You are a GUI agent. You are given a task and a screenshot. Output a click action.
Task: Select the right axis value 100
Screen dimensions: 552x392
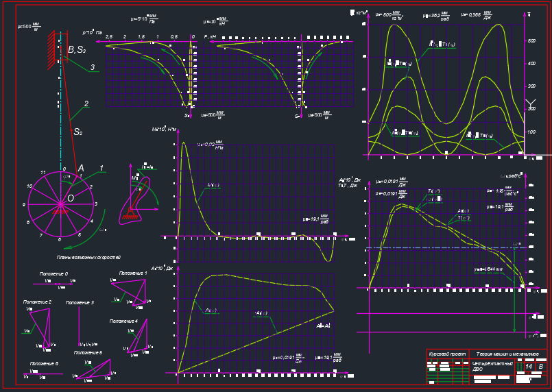531,132
